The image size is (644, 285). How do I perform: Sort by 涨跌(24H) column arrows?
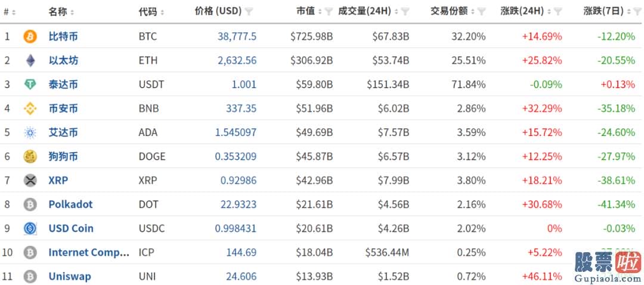point(549,12)
